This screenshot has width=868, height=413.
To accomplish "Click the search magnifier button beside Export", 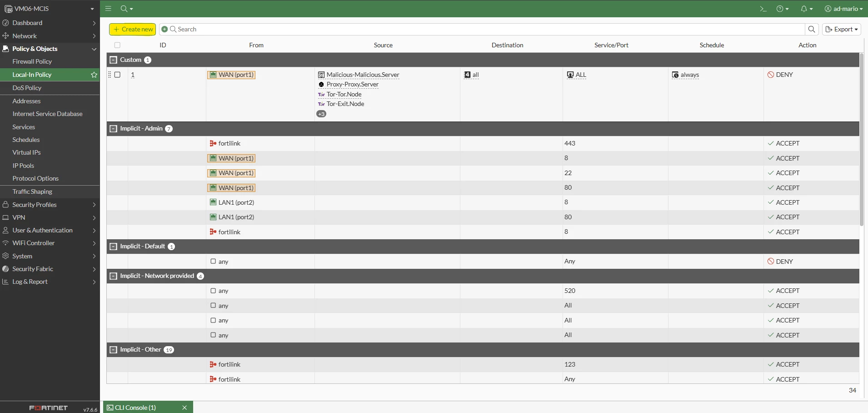I will (812, 29).
